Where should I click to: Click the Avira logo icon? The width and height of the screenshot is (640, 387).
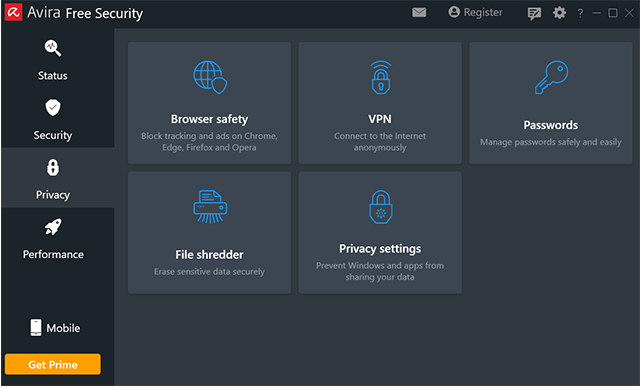[x=13, y=13]
